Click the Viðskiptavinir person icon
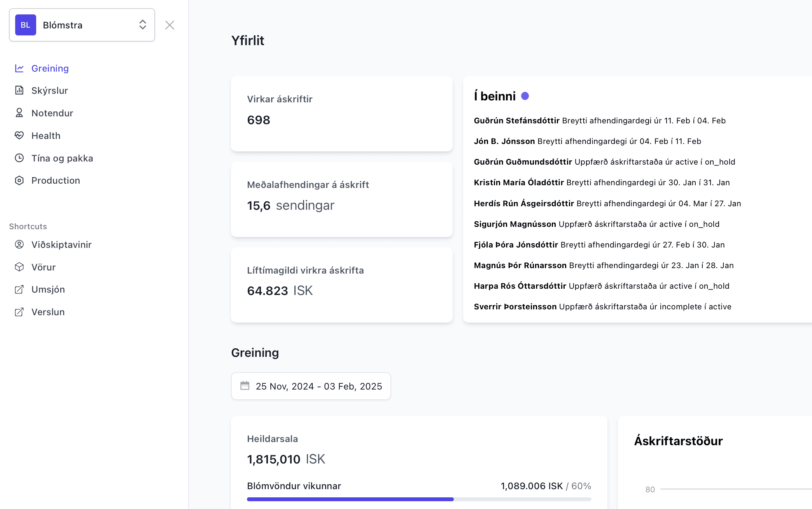Viewport: 812px width, 509px height. pyautogui.click(x=19, y=244)
